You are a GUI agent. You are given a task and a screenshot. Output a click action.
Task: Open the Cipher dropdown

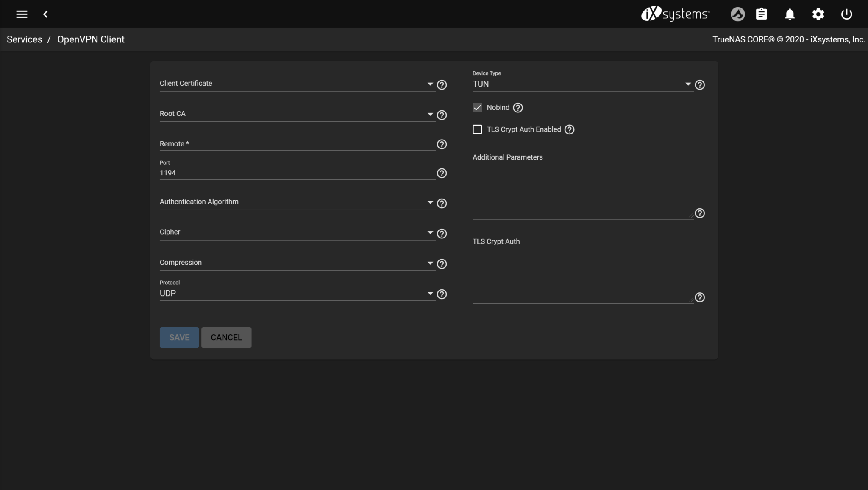297,232
